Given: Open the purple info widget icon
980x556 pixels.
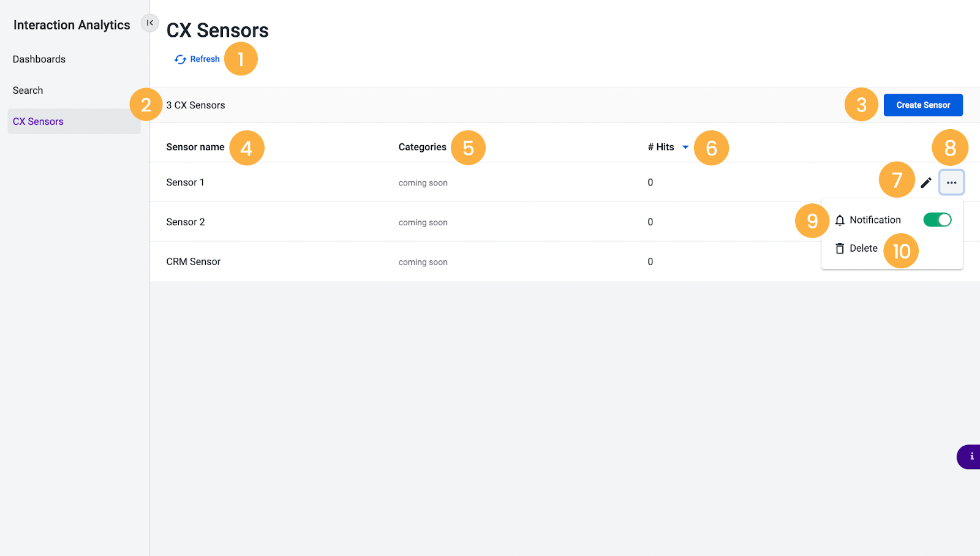Looking at the screenshot, I should [x=971, y=457].
